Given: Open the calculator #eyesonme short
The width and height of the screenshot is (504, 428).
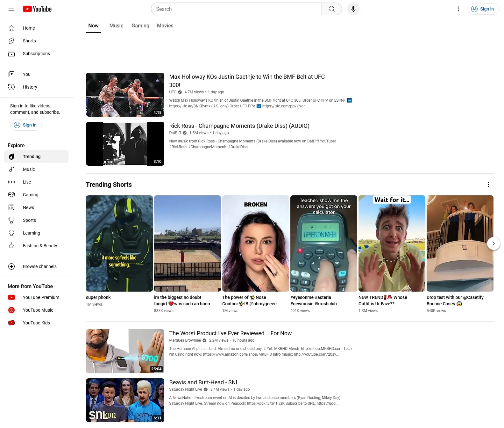Looking at the screenshot, I should [324, 243].
